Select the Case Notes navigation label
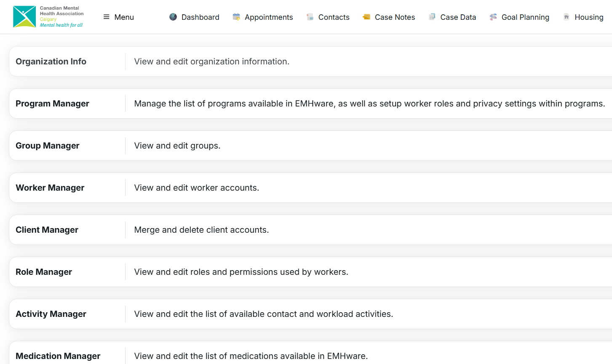The image size is (612, 364). tap(395, 17)
